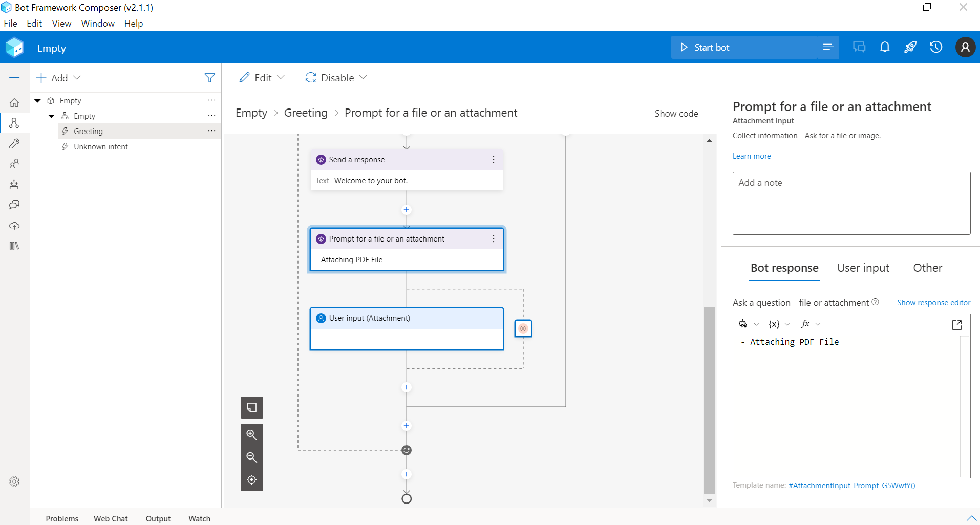The image size is (980, 525).
Task: Open notifications bell in top bar
Action: 885,47
